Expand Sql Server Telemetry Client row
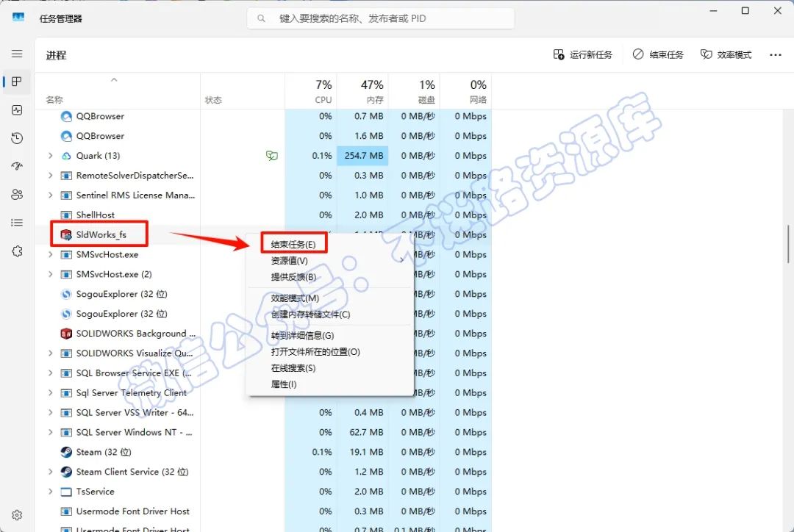The height and width of the screenshot is (532, 794). point(50,393)
